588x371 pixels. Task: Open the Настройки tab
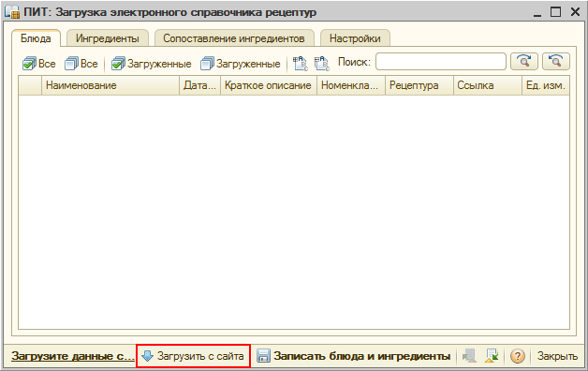pos(355,38)
